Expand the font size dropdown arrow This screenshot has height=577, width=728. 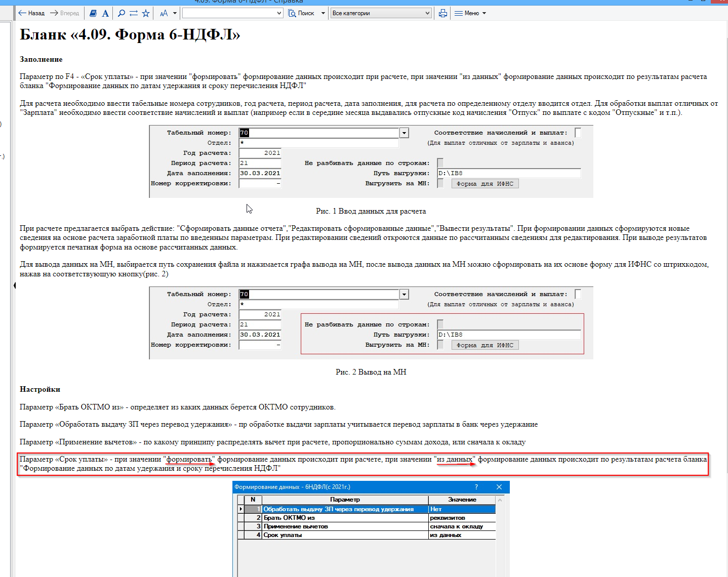(x=175, y=13)
